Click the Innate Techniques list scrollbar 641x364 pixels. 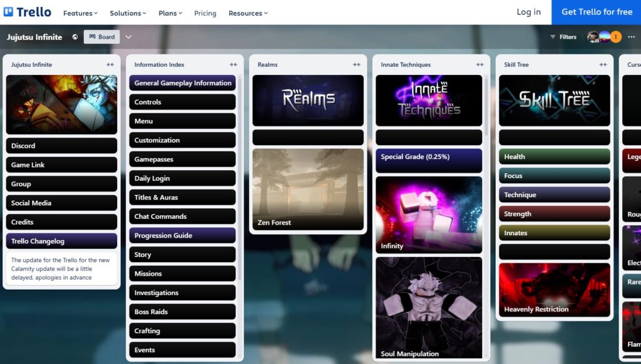click(x=486, y=106)
